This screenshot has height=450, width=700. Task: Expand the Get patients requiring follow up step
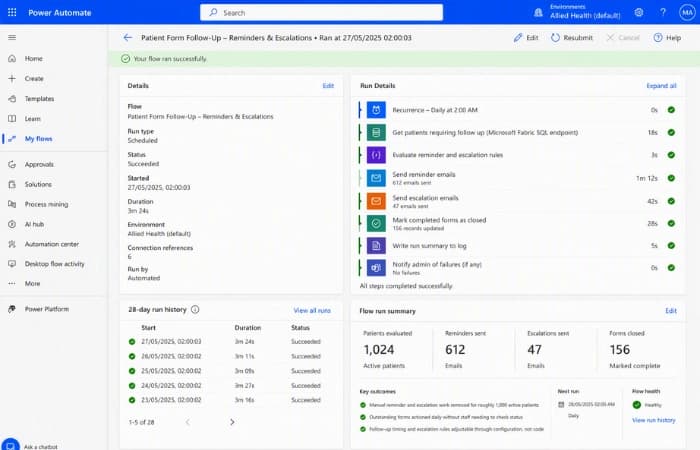pos(518,133)
